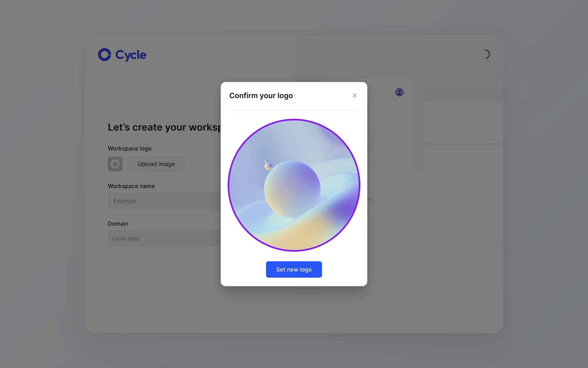Image resolution: width=588 pixels, height=368 pixels.
Task: Click the Cycle wordmark text
Action: click(131, 55)
